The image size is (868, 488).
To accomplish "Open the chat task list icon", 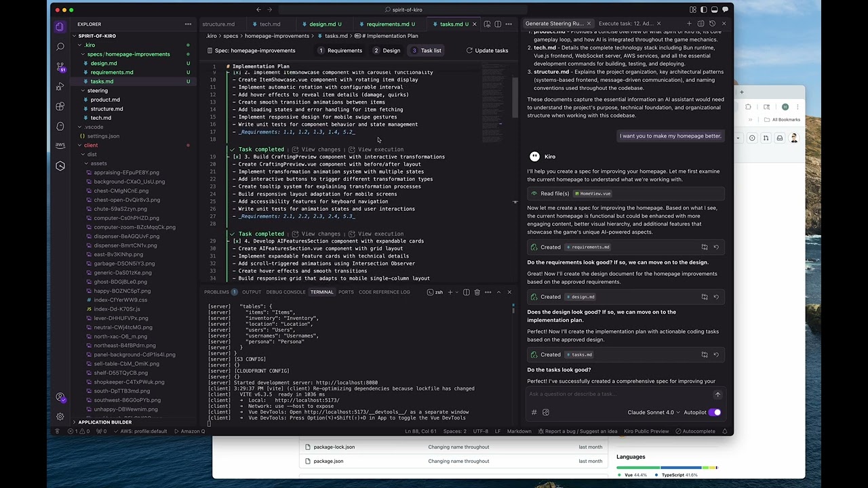I will (701, 24).
